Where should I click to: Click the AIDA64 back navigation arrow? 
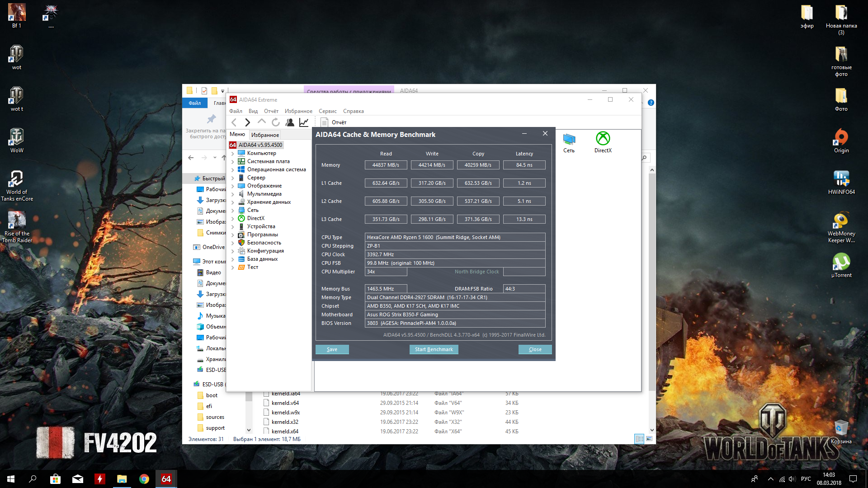click(234, 122)
